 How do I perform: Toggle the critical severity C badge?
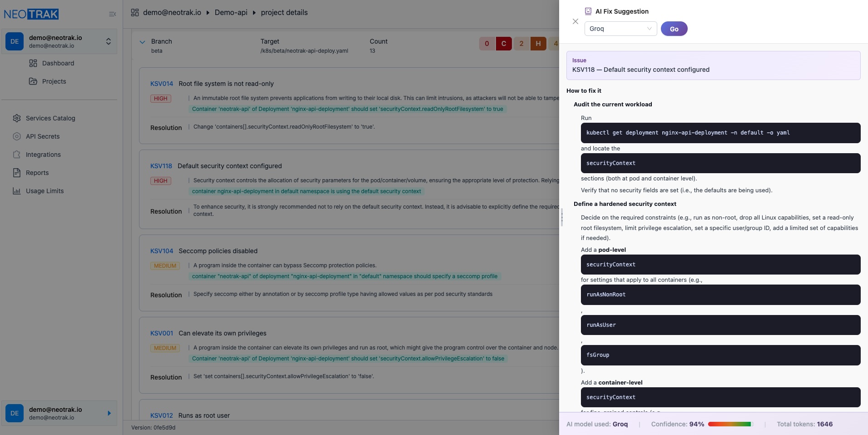[504, 44]
